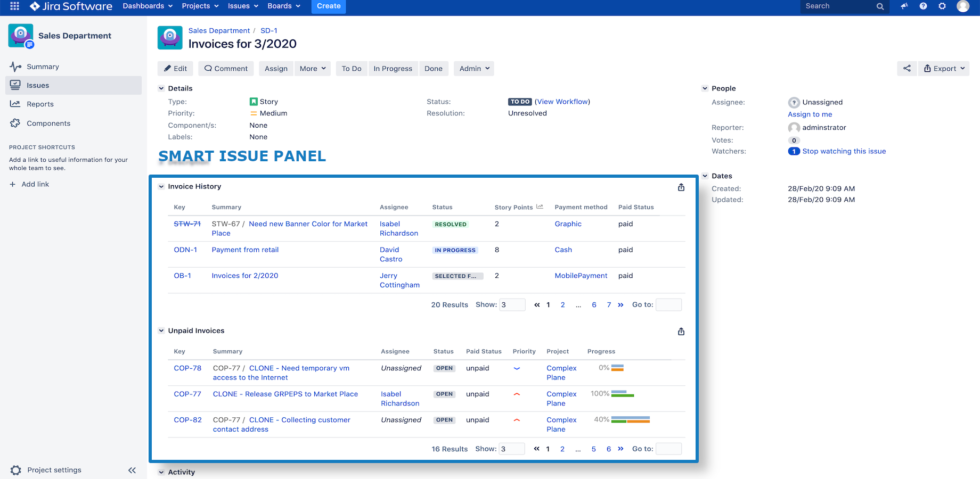Screen dimensions: 980x479
Task: Export the Unpaid Invoices panel data
Action: click(681, 331)
